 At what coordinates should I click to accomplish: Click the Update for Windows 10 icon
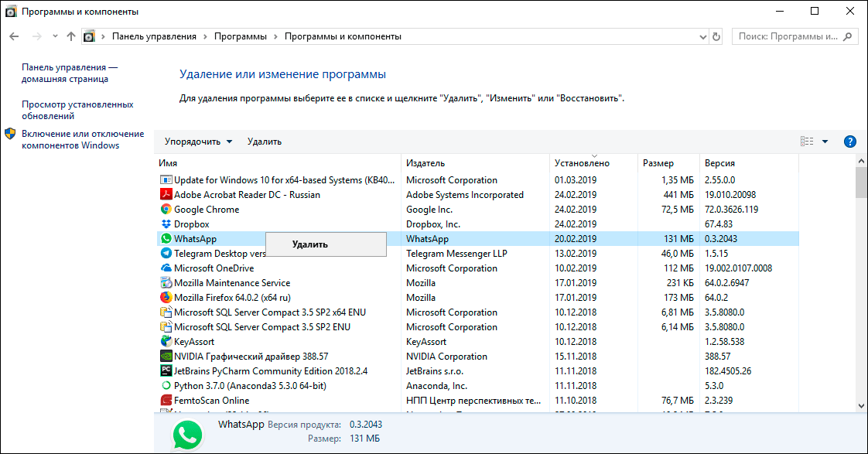pos(166,180)
